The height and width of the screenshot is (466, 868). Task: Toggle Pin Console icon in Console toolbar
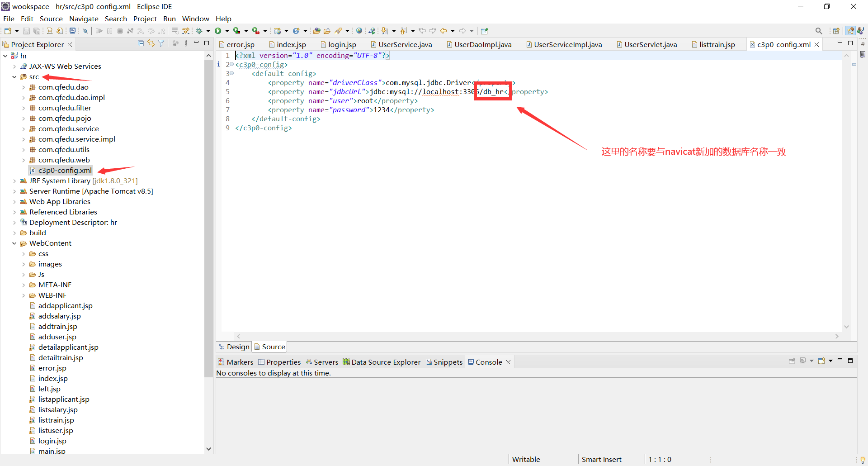[x=792, y=361]
